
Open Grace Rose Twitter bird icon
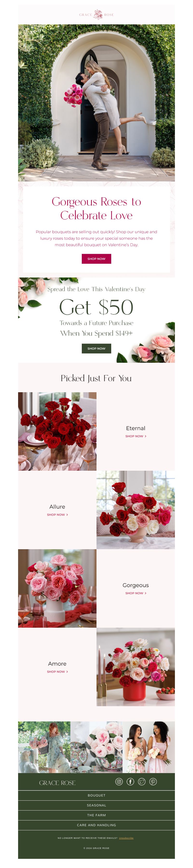[x=142, y=781]
